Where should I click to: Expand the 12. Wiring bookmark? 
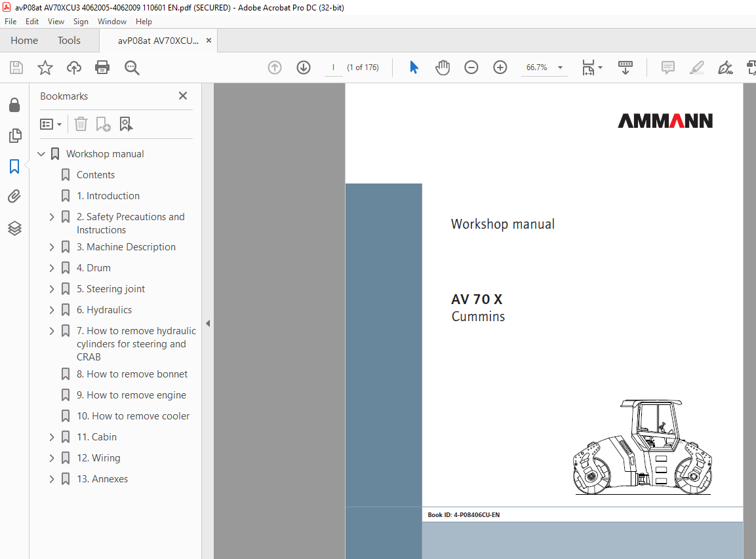(x=52, y=458)
